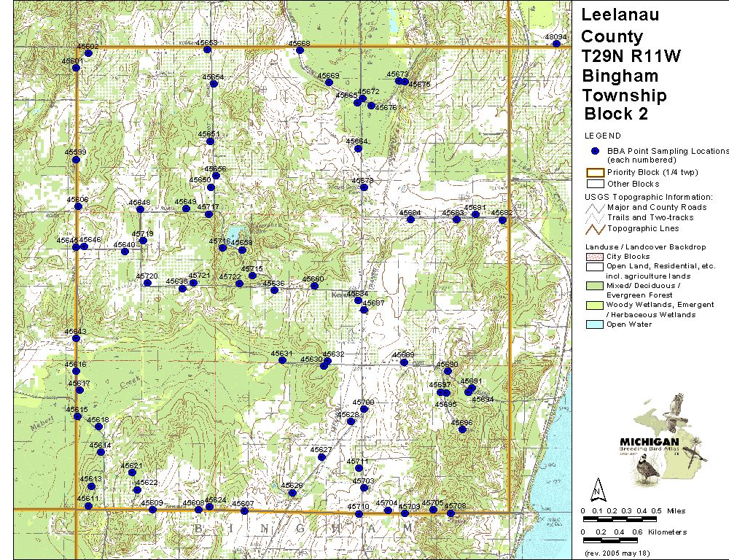Click the blue BBA point symbol in legend

click(595, 151)
